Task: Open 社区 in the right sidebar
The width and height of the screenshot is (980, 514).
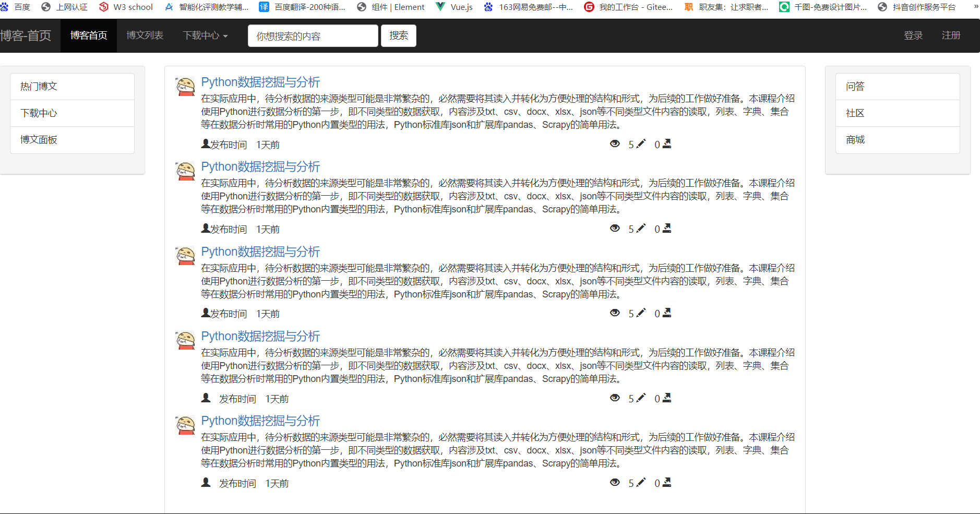Action: point(898,113)
